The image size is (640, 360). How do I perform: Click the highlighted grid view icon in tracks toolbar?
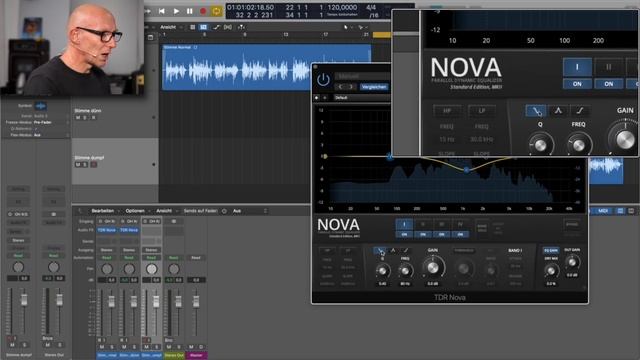tap(203, 27)
